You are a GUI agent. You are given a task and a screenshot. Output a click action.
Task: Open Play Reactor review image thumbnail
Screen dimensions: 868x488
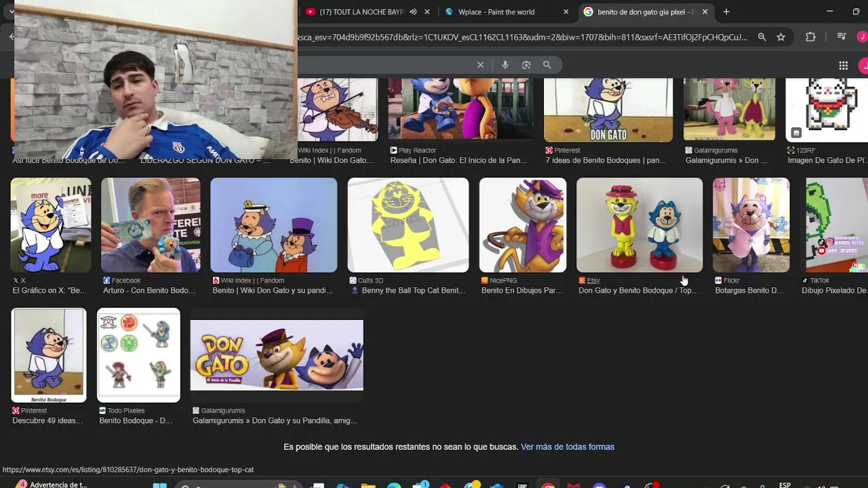460,110
